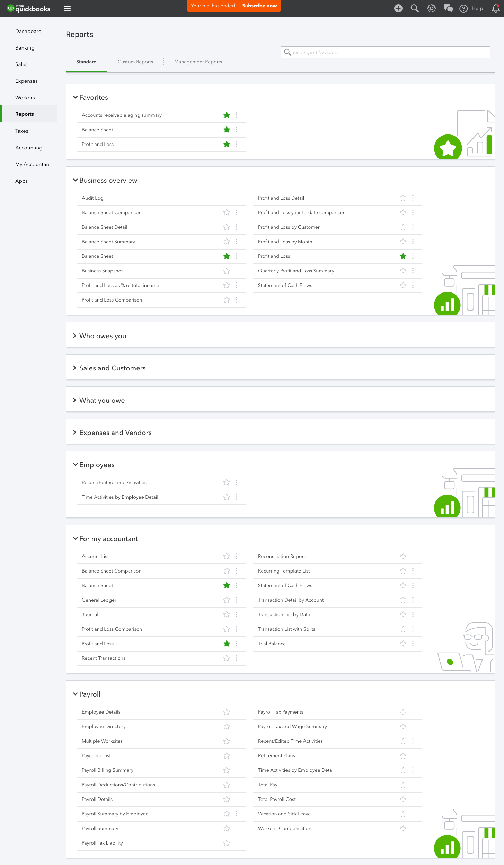Screen dimensions: 504x865
Task: Open the notifications bell
Action: 496,8
